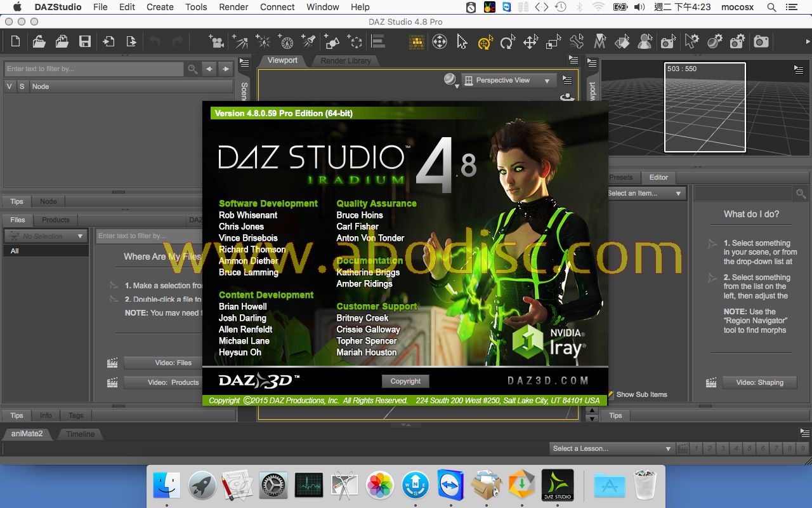This screenshot has width=812, height=508.
Task: Click the 503 : 550 aux viewport frame
Action: click(705, 107)
